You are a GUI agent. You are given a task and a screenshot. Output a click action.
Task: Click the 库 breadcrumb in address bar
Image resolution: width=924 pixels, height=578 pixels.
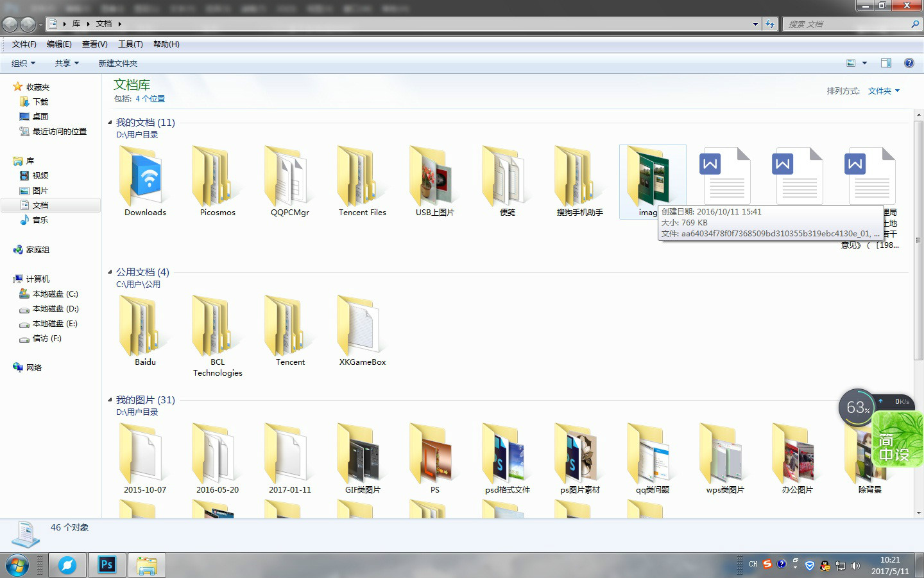(x=76, y=24)
